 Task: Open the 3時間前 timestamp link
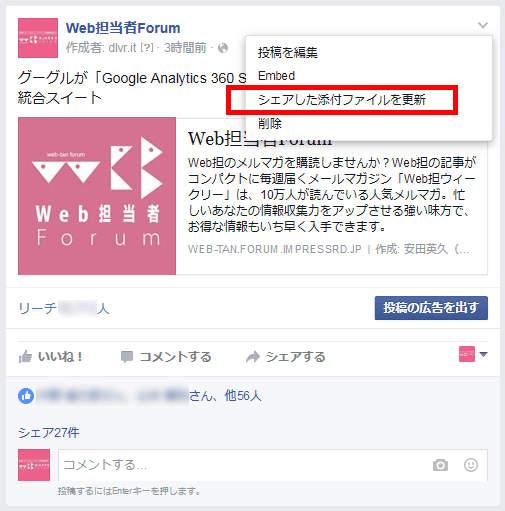(x=185, y=48)
